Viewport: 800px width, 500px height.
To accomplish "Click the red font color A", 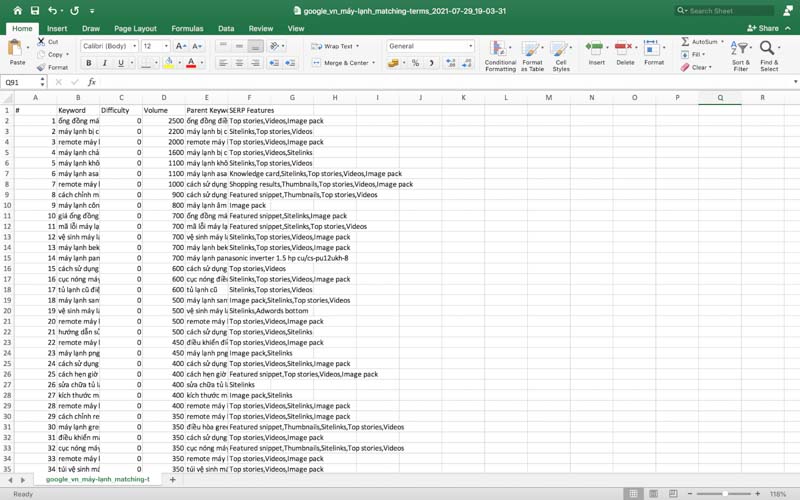I will tap(191, 63).
